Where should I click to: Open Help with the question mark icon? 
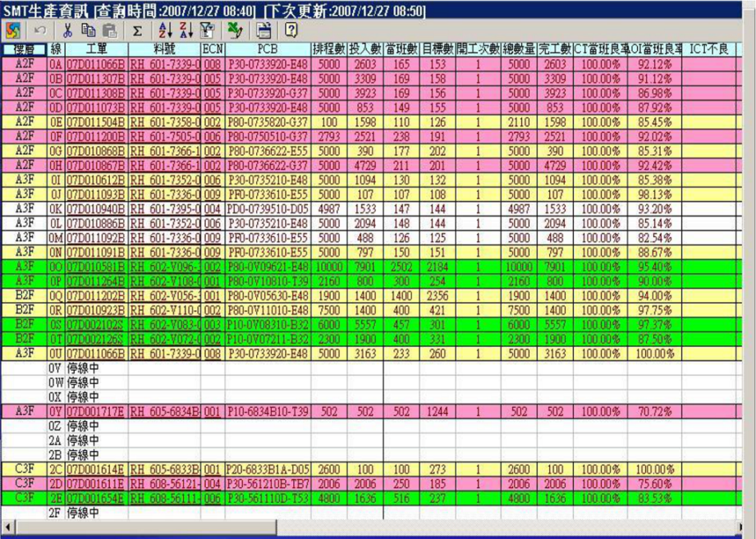(x=291, y=30)
